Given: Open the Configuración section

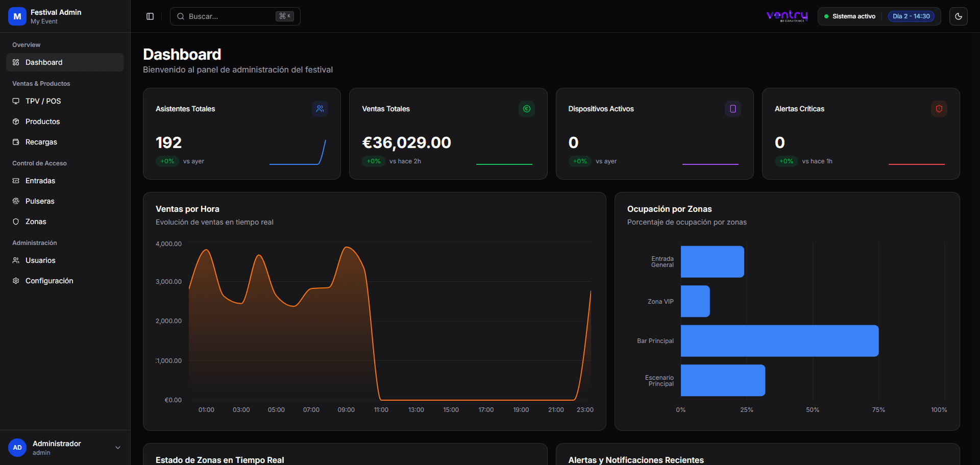Looking at the screenshot, I should 50,281.
